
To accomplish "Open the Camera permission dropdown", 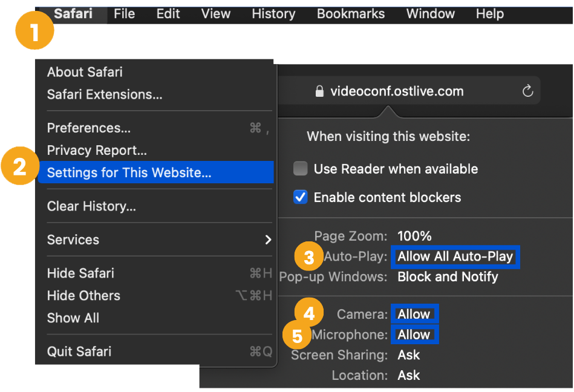I will pyautogui.click(x=414, y=315).
